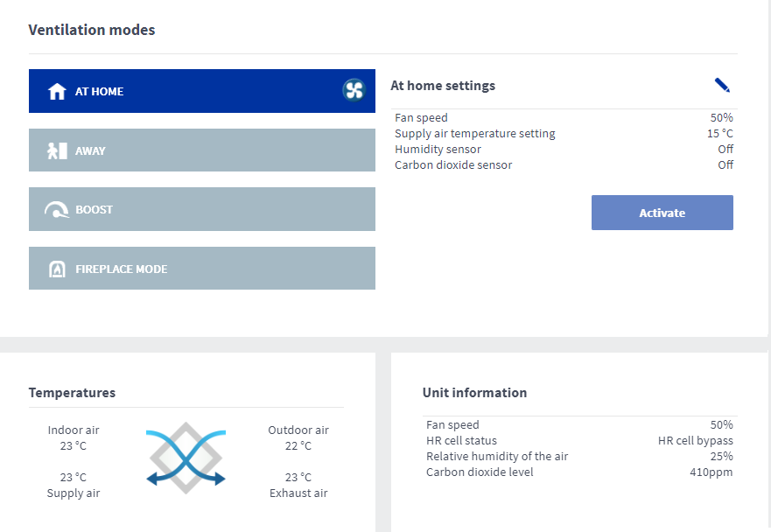Click the fan icon on At Home button

pos(354,90)
